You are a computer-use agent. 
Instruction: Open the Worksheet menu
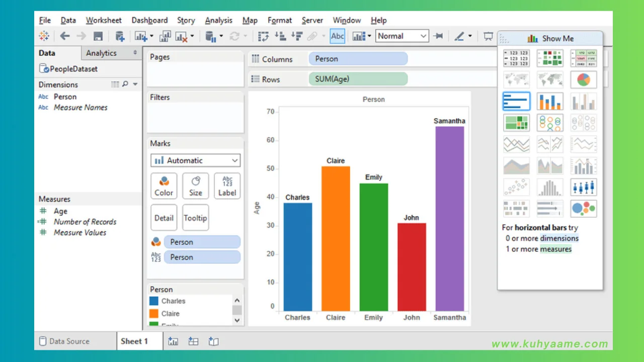(104, 20)
